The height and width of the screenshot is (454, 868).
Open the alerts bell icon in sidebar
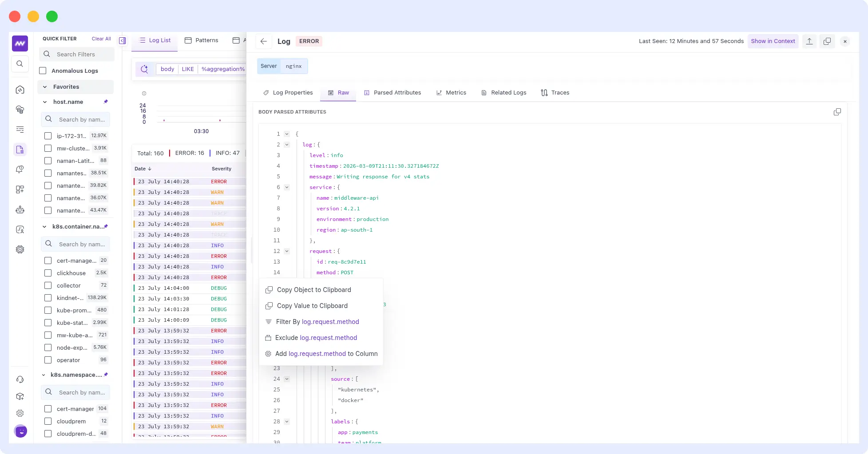20,170
